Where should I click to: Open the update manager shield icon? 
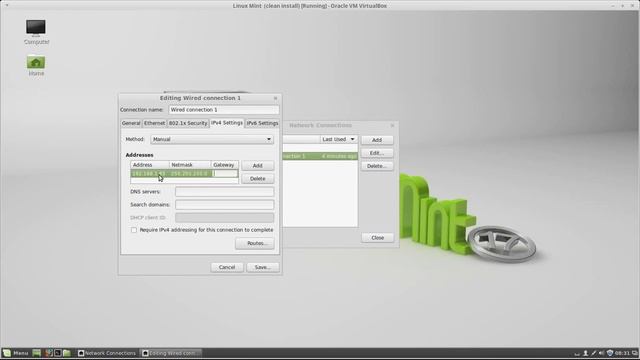[x=610, y=353]
